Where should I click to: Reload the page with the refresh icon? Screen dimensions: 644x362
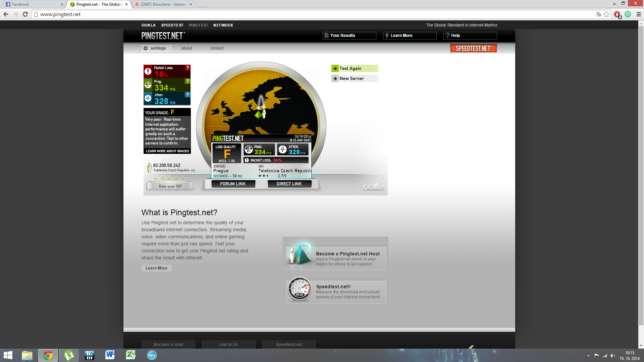click(25, 14)
